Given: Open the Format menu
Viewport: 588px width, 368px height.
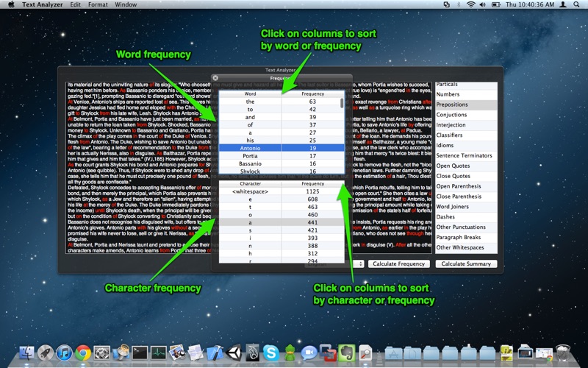Looking at the screenshot, I should click(98, 4).
